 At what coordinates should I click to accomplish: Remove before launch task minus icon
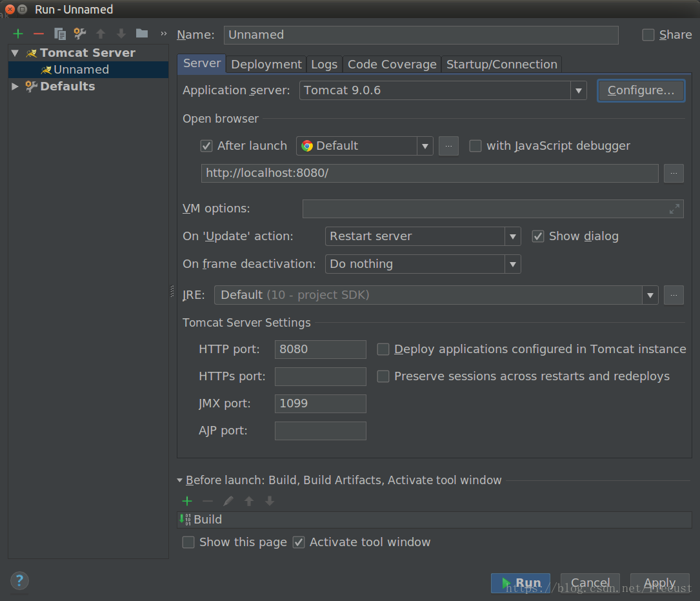tap(208, 502)
